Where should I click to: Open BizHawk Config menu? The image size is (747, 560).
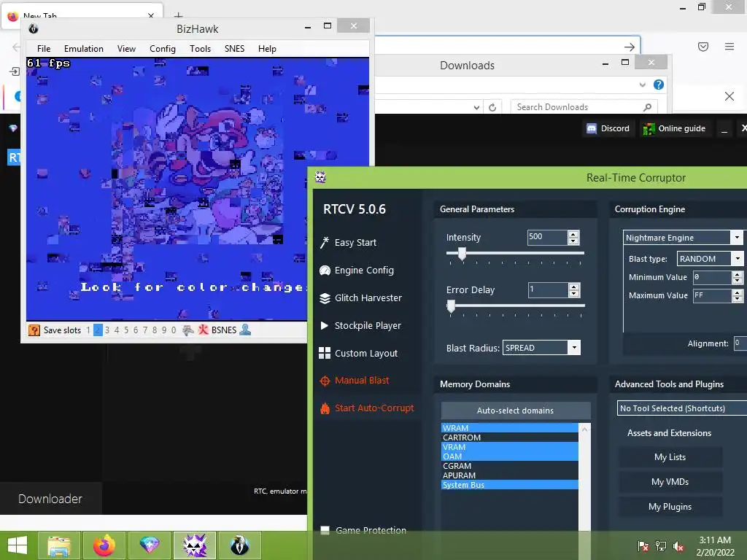tap(163, 49)
